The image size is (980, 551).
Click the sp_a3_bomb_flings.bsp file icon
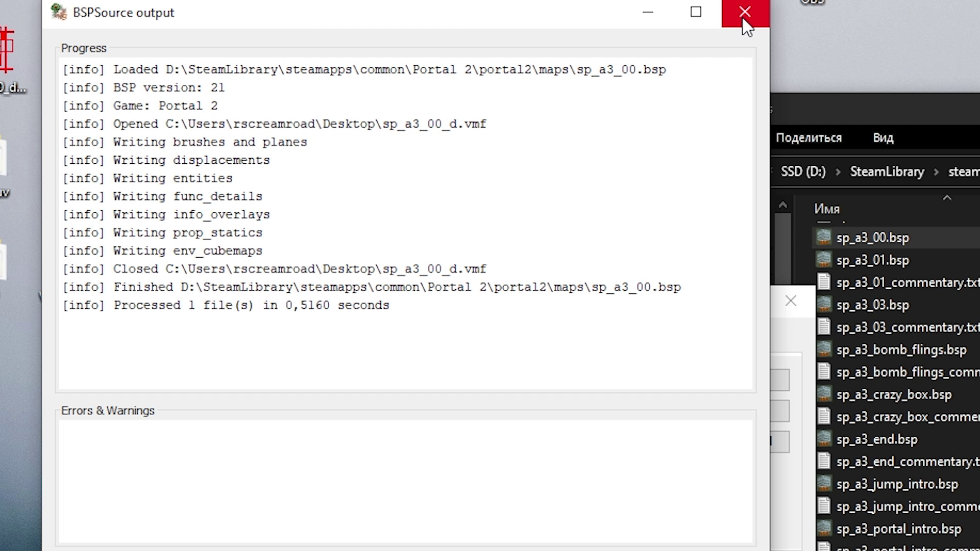click(x=823, y=349)
